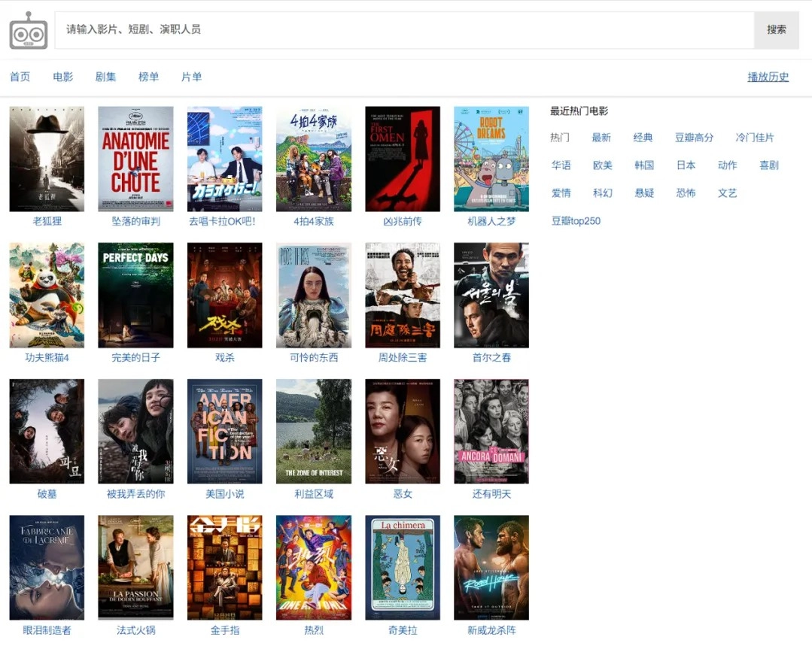Open the 榜单 rankings tab
The width and height of the screenshot is (812, 646).
pos(149,77)
